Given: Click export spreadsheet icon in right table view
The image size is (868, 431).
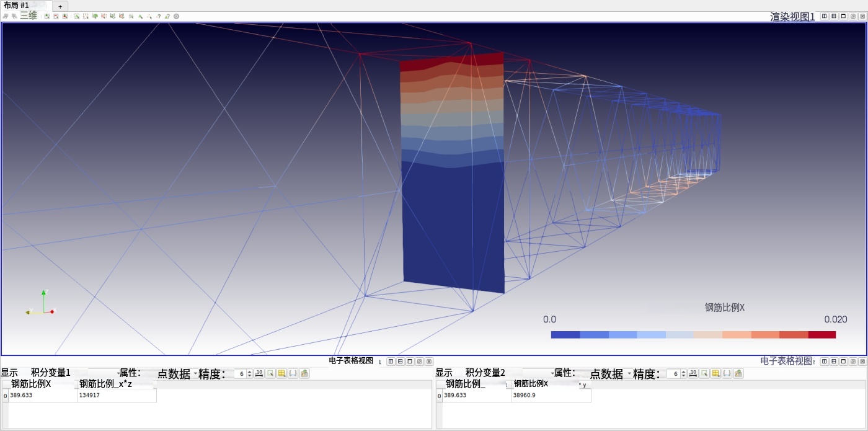Looking at the screenshot, I should [x=738, y=373].
